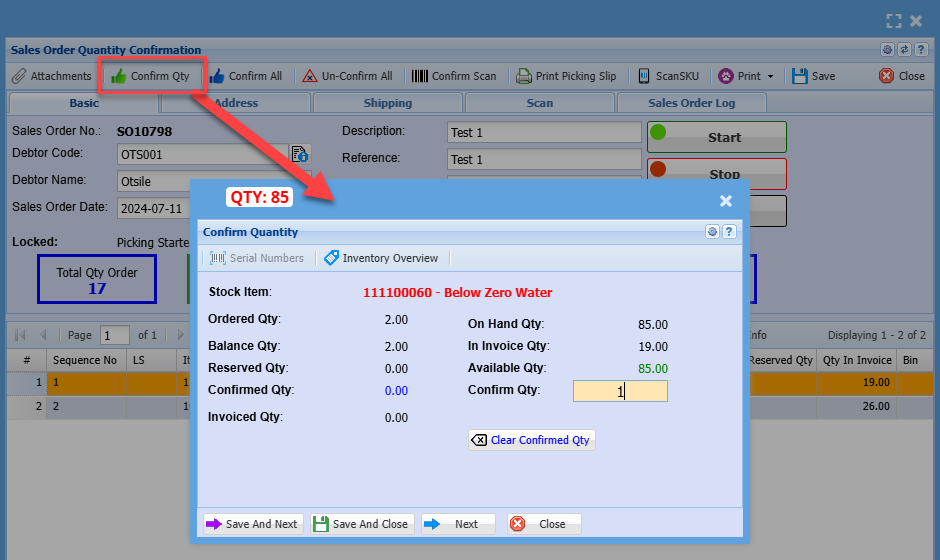
Task: Toggle fullscreen icon at top right
Action: coord(894,21)
